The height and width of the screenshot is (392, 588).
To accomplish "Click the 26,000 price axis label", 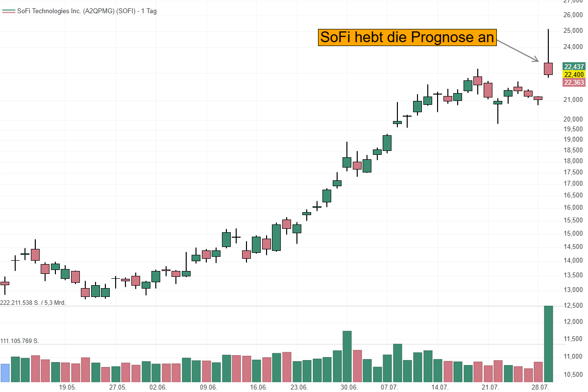I will (x=573, y=15).
